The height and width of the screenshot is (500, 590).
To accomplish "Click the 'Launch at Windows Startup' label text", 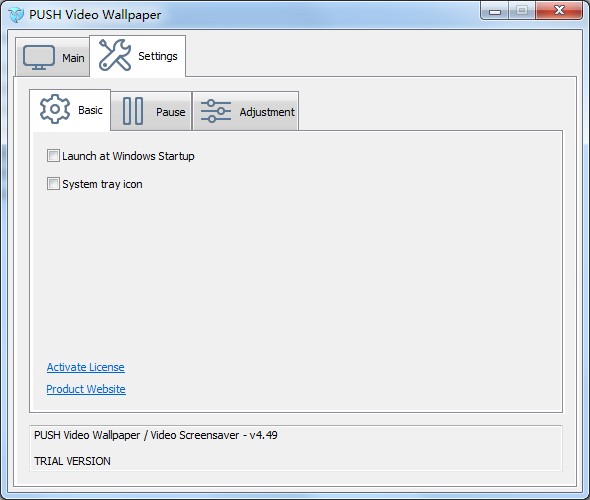I will click(128, 156).
